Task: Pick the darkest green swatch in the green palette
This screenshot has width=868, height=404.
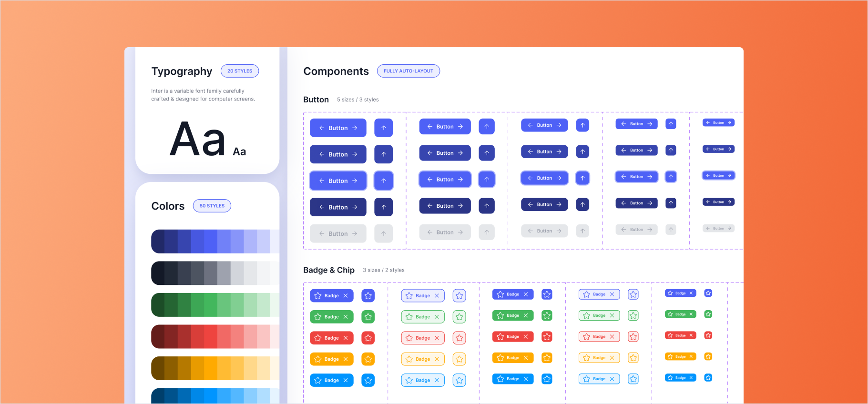Action: 158,305
